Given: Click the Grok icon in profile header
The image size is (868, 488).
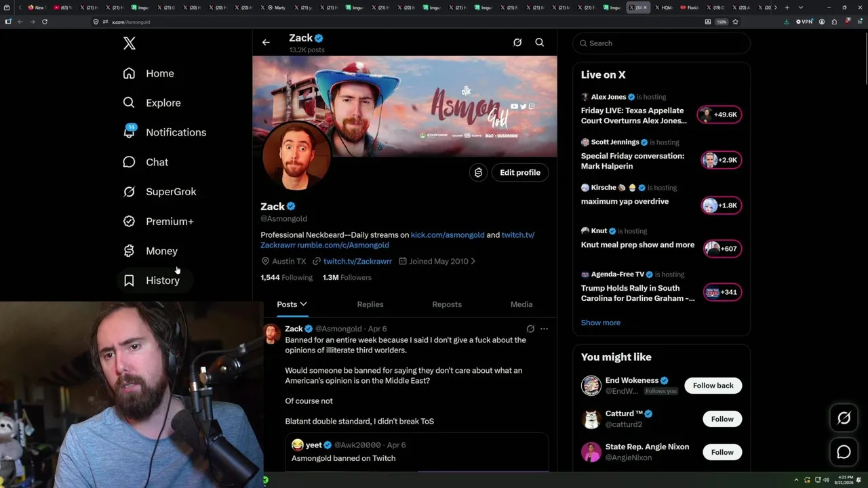Looking at the screenshot, I should (517, 43).
